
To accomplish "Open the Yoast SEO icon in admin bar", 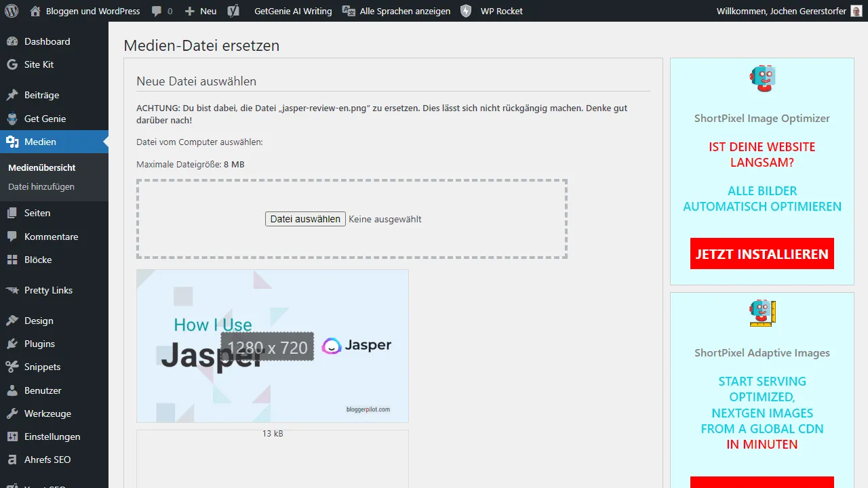I will click(233, 11).
